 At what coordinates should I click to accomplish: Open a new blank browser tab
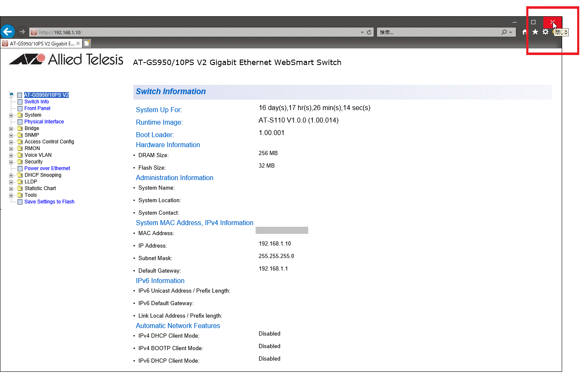point(87,43)
